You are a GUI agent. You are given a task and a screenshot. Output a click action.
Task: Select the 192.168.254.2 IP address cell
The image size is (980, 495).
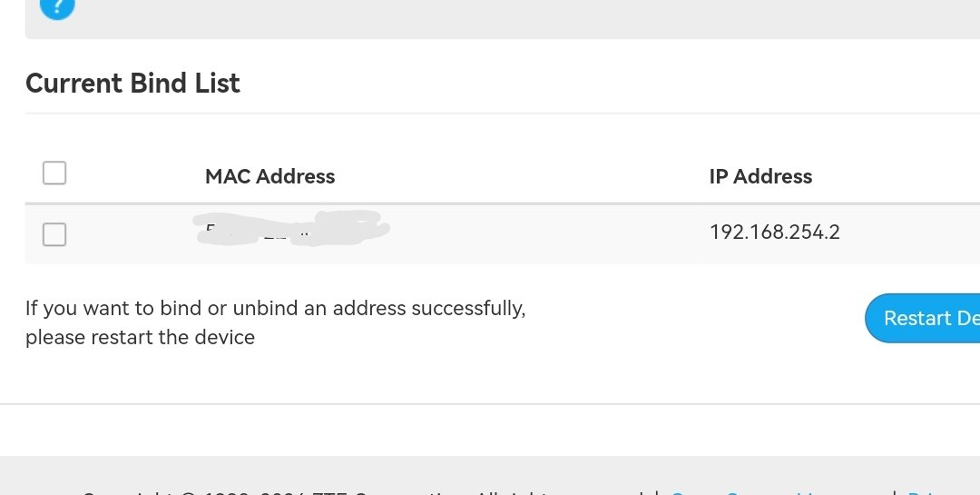pos(774,233)
